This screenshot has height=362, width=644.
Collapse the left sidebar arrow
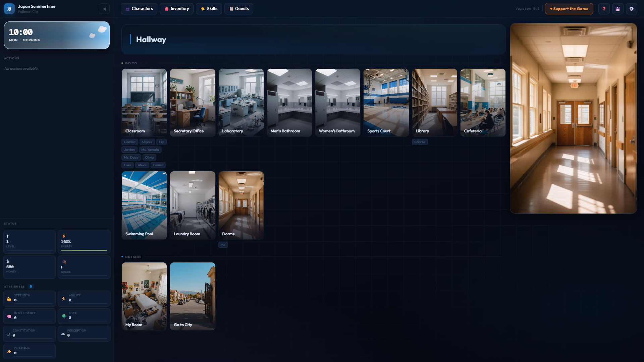point(104,9)
